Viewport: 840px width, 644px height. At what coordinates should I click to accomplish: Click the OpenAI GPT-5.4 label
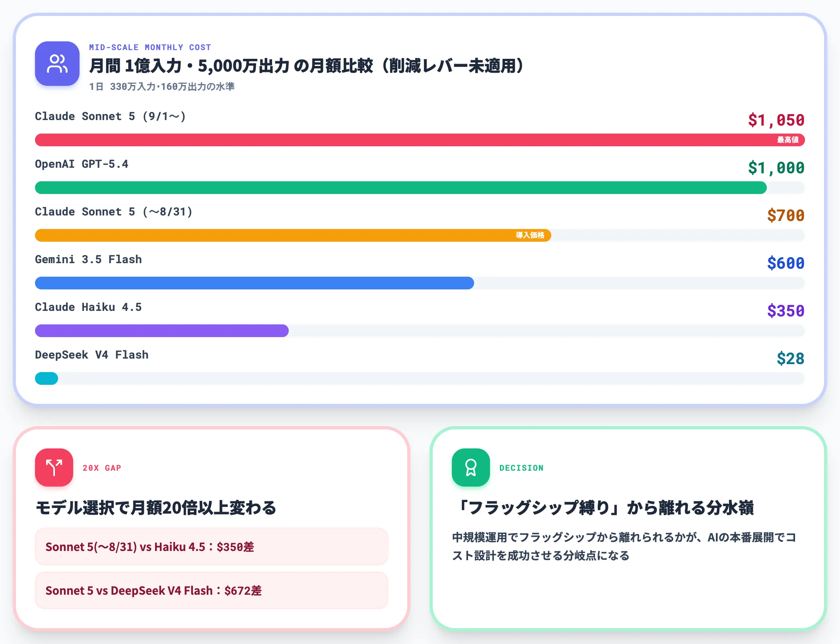point(82,164)
